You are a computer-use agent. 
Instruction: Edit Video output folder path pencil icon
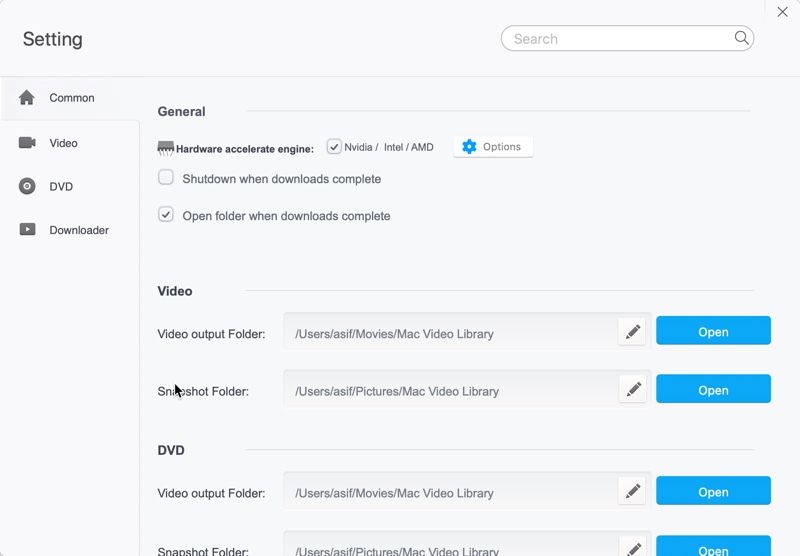click(633, 332)
